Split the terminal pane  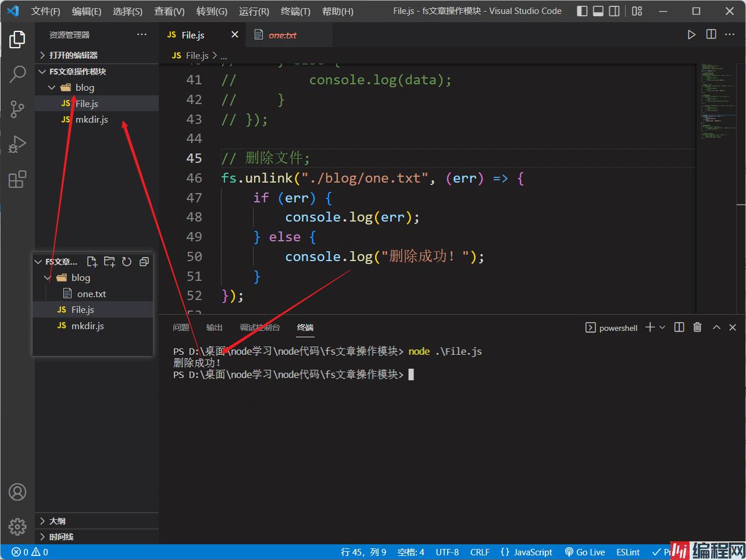pyautogui.click(x=679, y=327)
